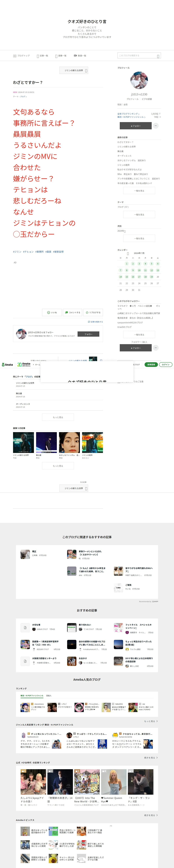The image size is (174, 868).
Task: Click the リブログする reblog button
Action: [93, 313]
